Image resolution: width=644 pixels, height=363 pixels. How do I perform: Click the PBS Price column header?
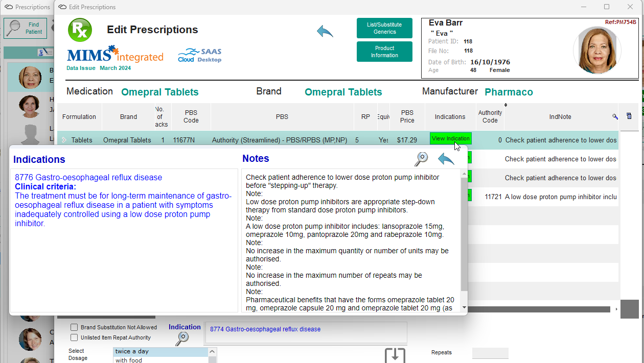coord(407,117)
